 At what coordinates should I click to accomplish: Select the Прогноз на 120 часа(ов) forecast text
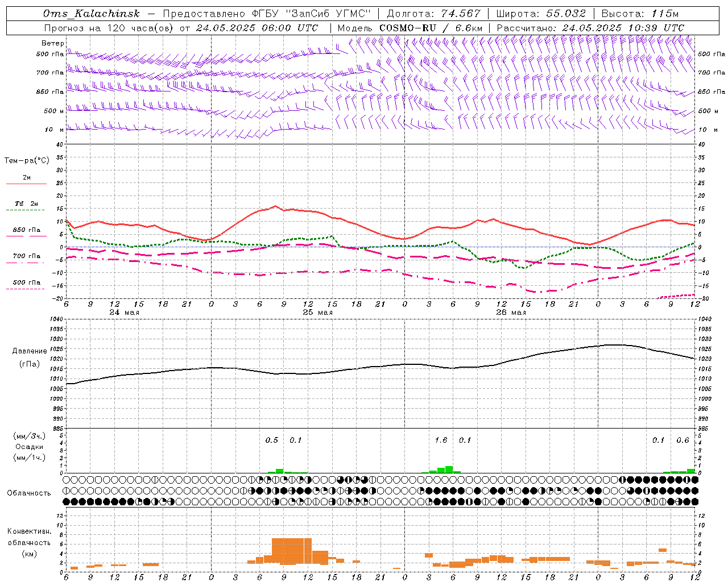pos(109,28)
